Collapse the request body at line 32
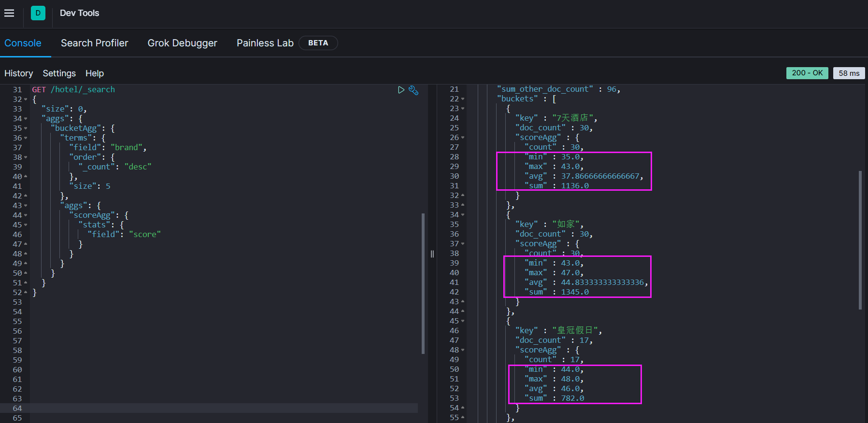Image resolution: width=868 pixels, height=423 pixels. click(26, 99)
